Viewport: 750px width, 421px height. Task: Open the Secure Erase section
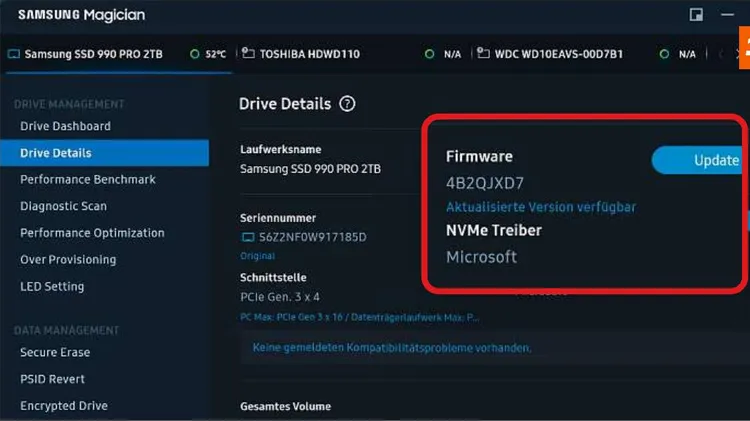coord(55,352)
